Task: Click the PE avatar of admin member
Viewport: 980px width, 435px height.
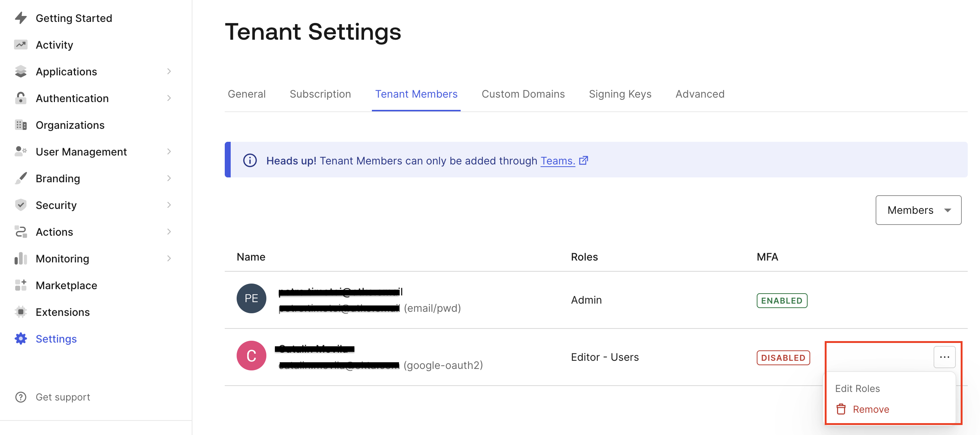Action: (252, 298)
